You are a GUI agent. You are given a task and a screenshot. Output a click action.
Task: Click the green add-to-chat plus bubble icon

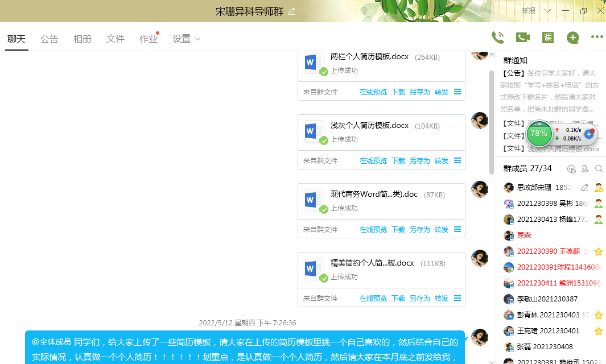click(572, 38)
